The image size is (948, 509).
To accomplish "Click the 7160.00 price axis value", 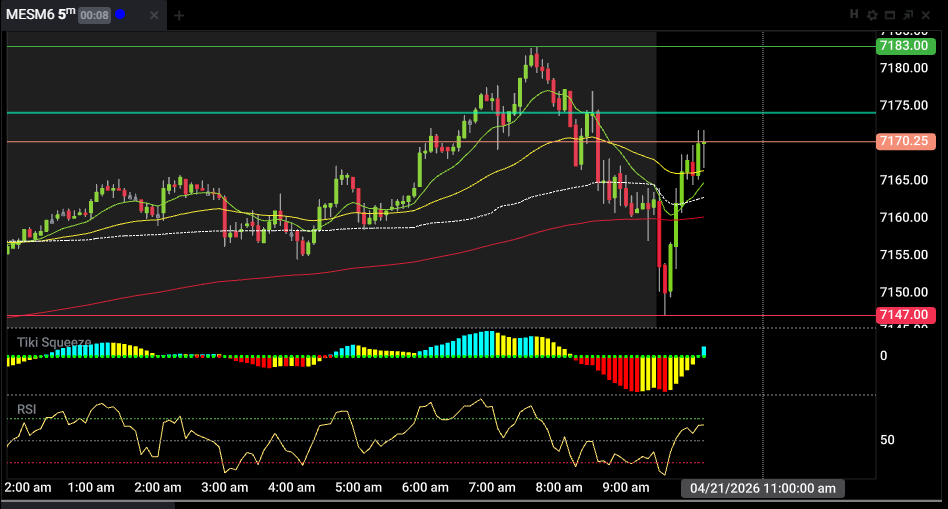I will point(904,217).
